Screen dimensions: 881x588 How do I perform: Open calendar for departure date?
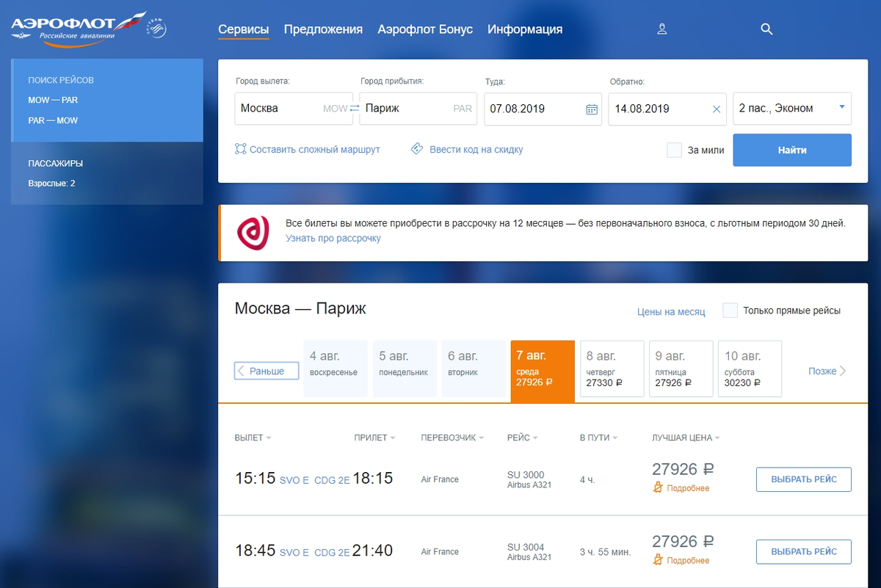pyautogui.click(x=592, y=109)
